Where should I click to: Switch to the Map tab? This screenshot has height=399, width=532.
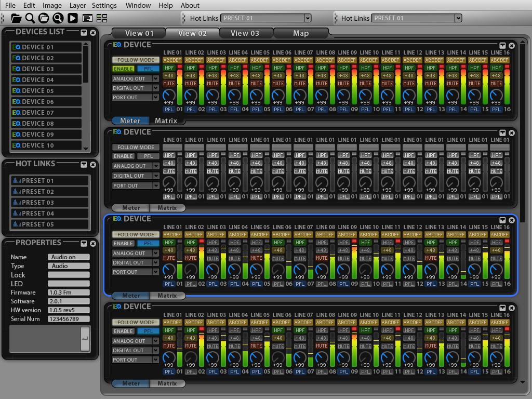click(x=301, y=33)
